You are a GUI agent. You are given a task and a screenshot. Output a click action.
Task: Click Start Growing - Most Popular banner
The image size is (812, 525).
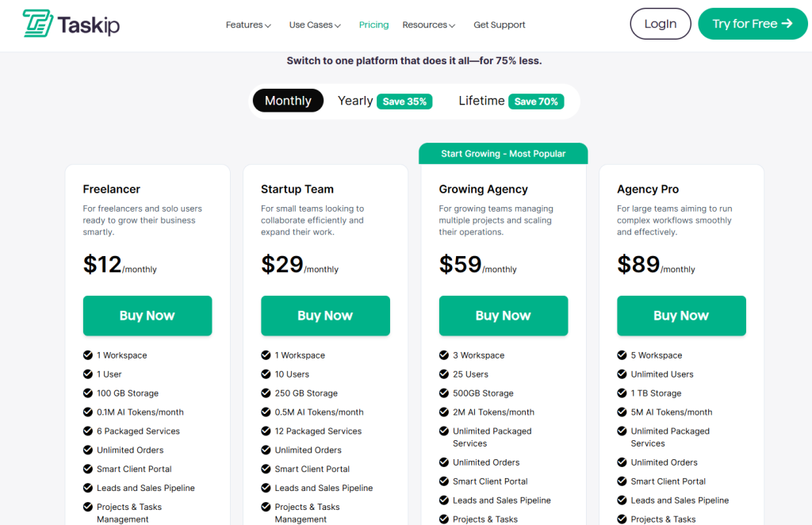tap(504, 154)
